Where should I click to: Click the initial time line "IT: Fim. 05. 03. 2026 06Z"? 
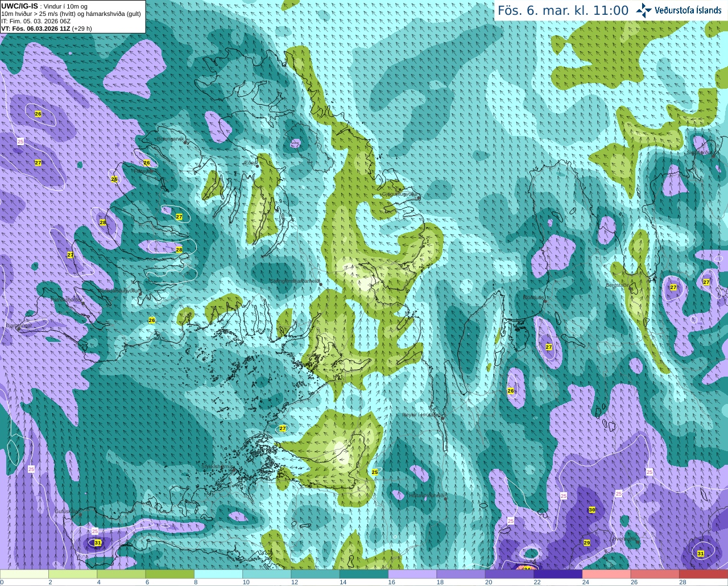click(x=36, y=21)
